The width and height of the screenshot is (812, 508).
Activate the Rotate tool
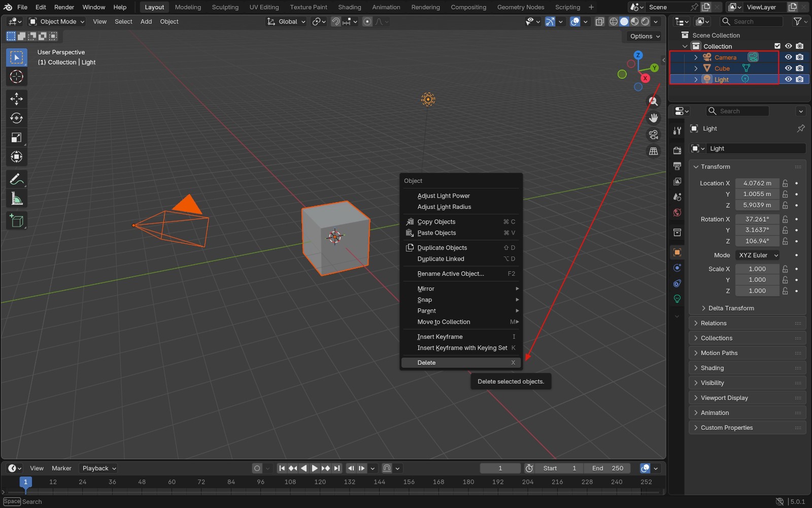16,118
